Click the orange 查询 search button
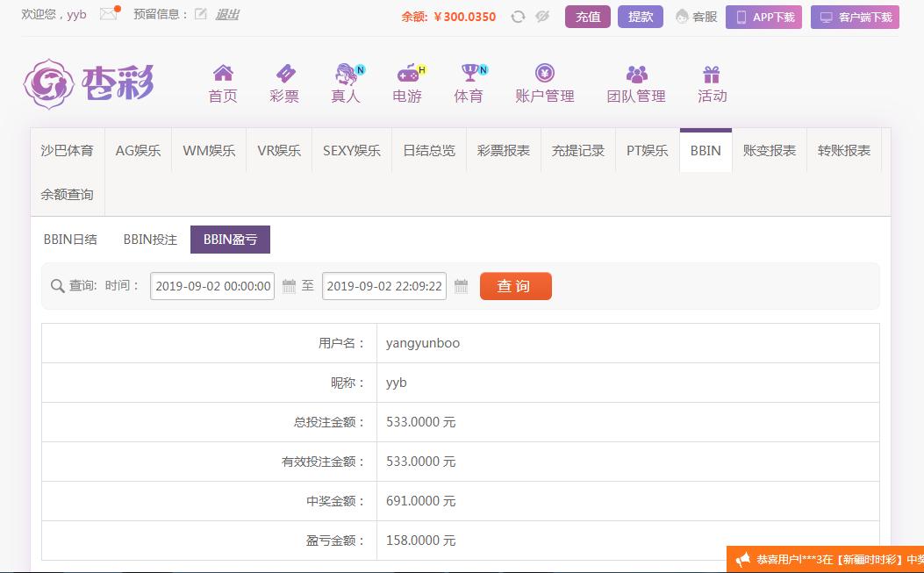The image size is (924, 573). point(516,286)
